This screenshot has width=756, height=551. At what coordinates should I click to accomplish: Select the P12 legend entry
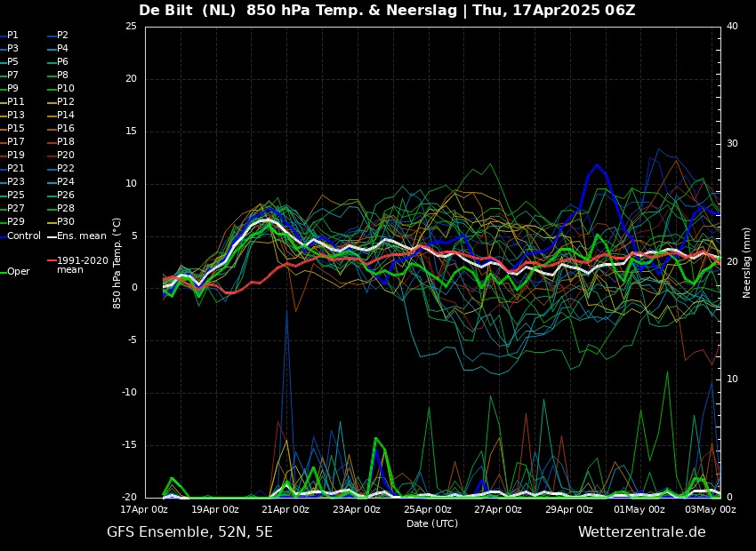click(61, 101)
